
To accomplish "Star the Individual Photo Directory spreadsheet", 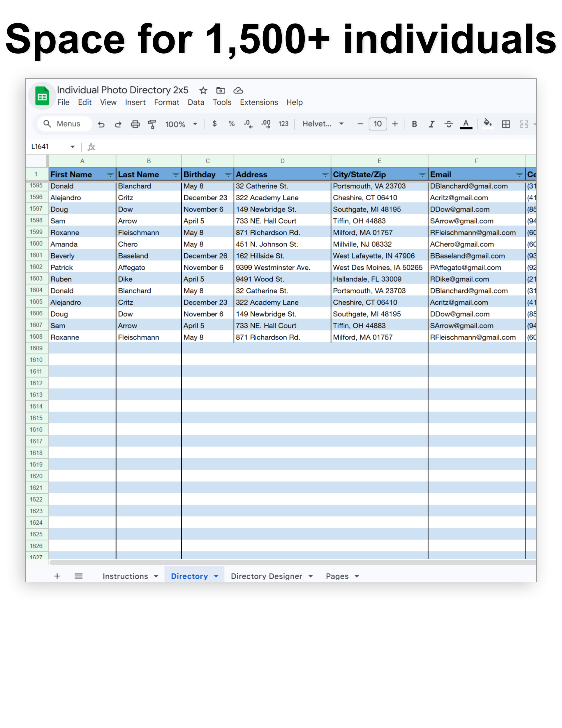I will click(x=203, y=90).
